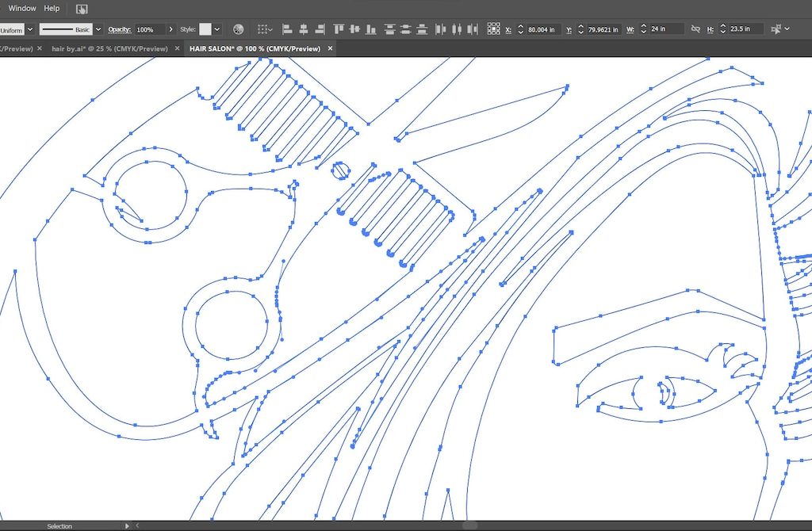Viewport: 812px width, 531px height.
Task: Click Vertical Align Bottom icon
Action: click(370, 29)
